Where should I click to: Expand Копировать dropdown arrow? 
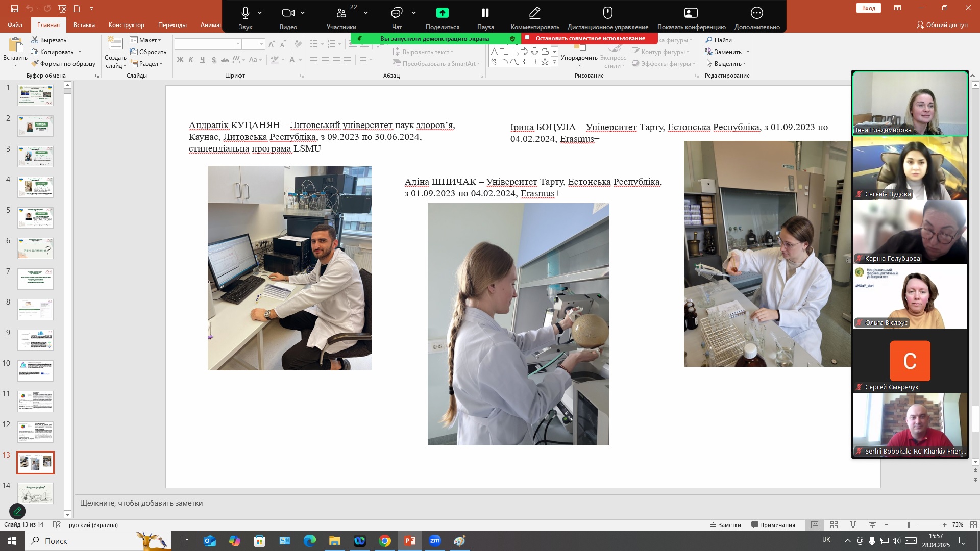(80, 52)
